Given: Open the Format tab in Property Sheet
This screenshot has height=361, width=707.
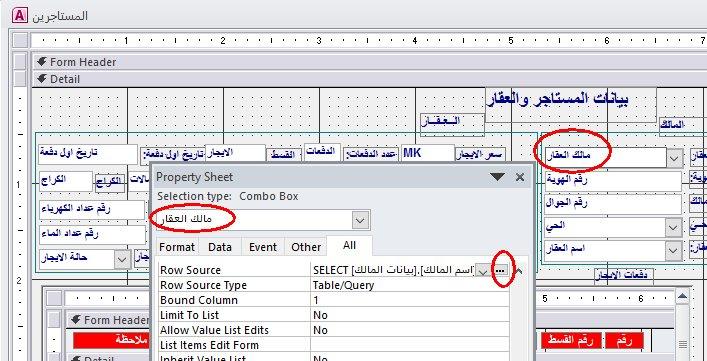Looking at the screenshot, I should [177, 247].
